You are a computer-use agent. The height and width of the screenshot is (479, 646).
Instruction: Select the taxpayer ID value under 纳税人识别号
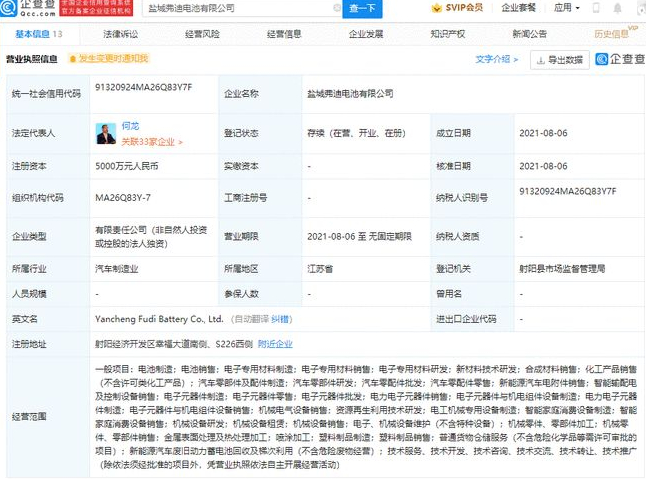coord(568,192)
